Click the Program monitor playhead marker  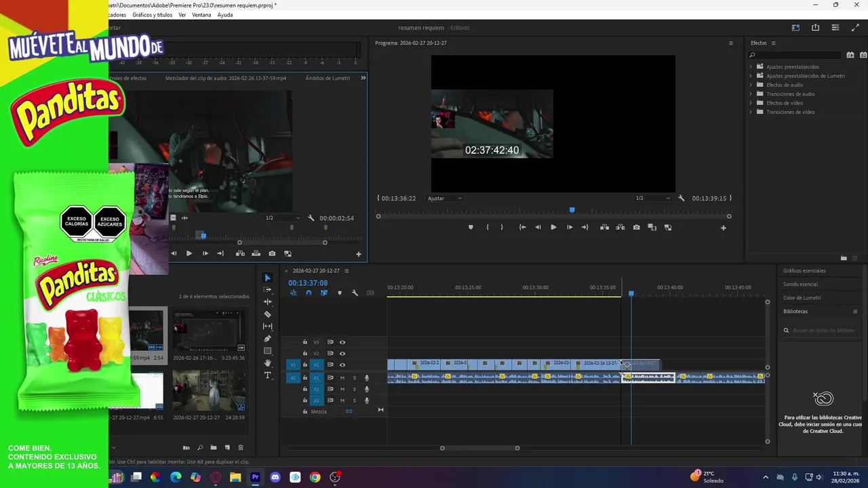click(x=572, y=210)
